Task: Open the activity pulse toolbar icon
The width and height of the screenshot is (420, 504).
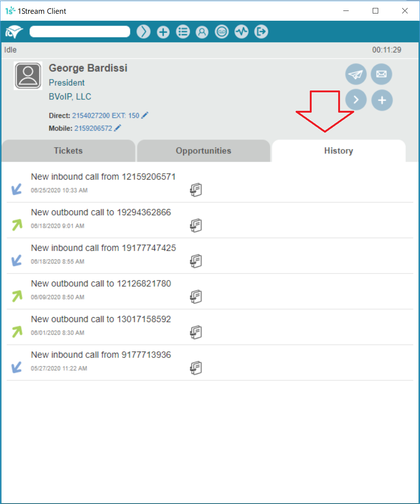Action: coord(241,32)
